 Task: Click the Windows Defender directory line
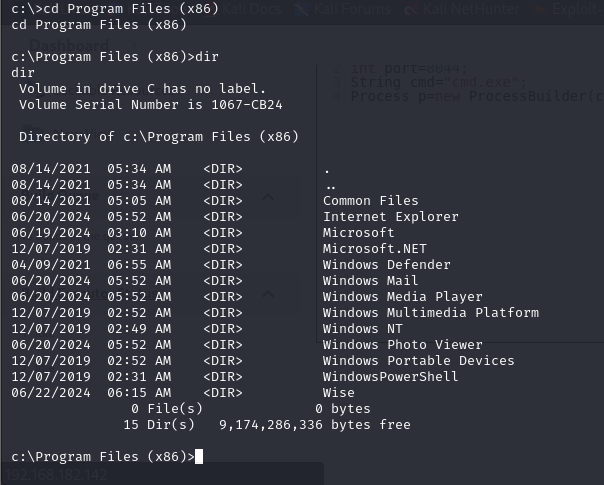tap(386, 265)
